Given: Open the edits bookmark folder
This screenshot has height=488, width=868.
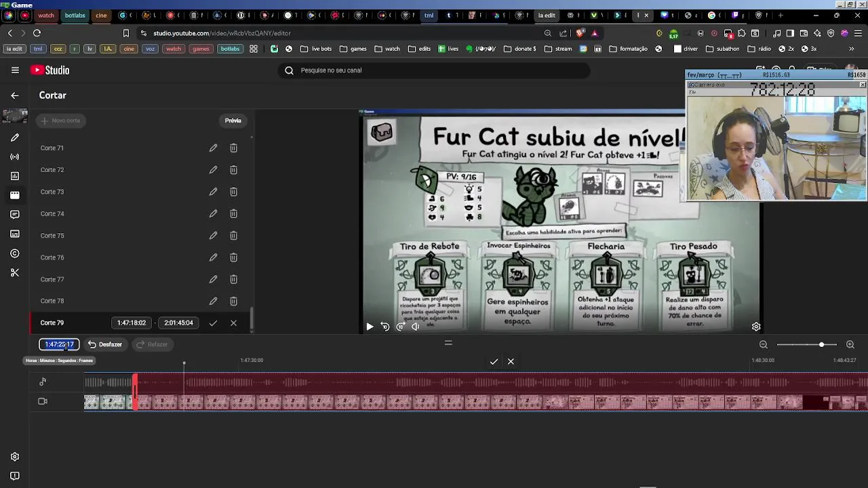Looking at the screenshot, I should point(419,49).
